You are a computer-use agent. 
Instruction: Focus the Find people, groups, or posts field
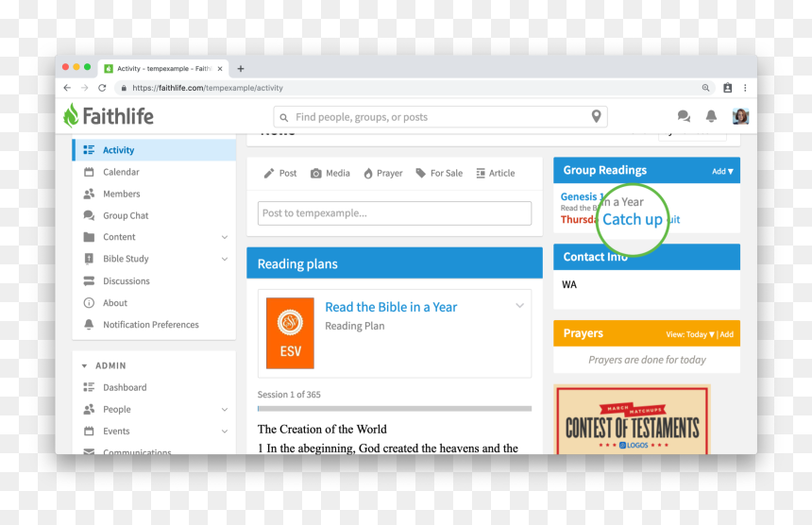[x=440, y=117]
